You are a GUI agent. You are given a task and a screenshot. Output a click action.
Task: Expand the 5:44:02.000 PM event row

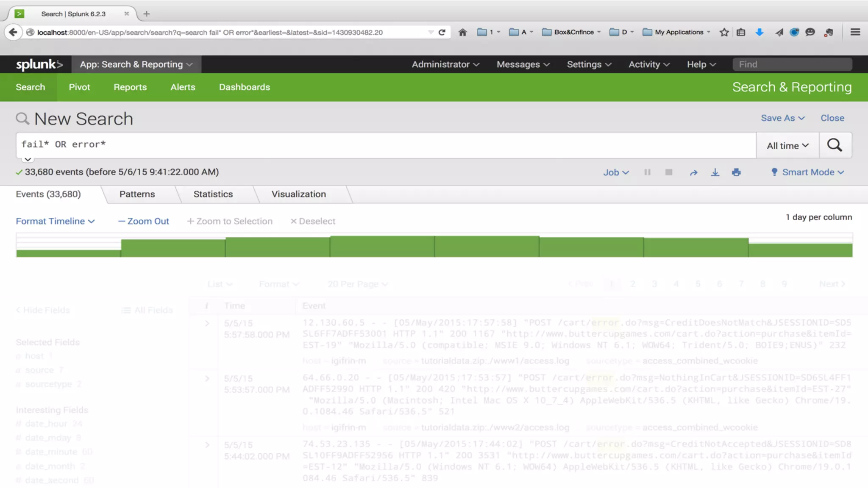click(207, 445)
